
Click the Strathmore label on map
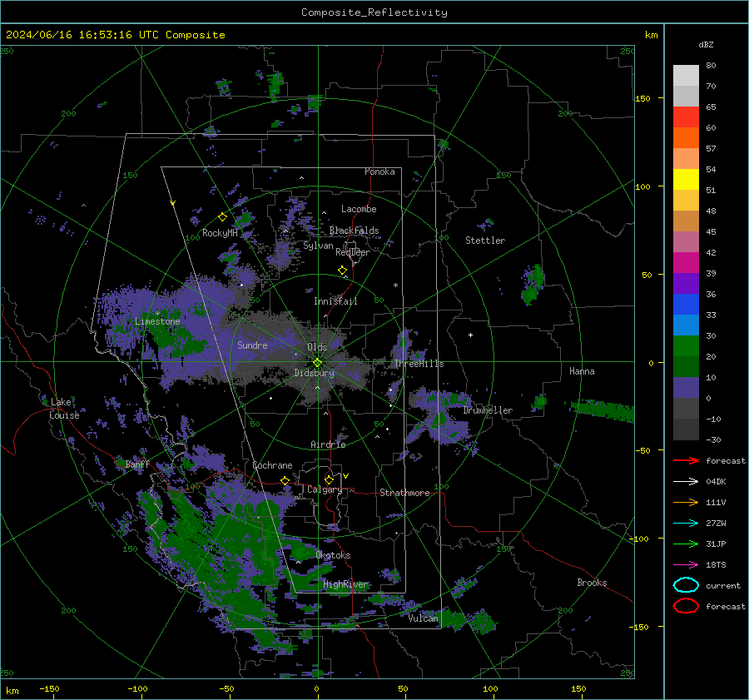coord(404,493)
